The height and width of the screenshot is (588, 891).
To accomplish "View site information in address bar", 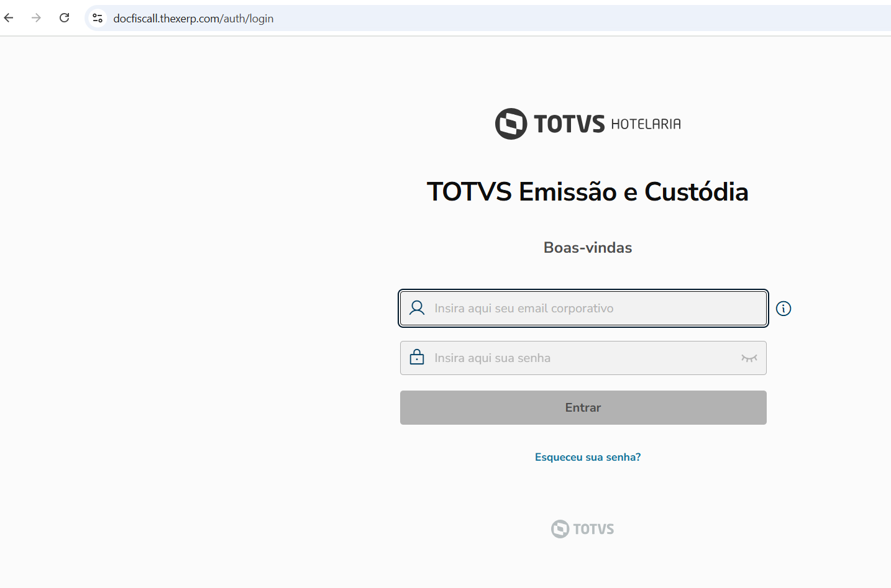I will tap(98, 18).
